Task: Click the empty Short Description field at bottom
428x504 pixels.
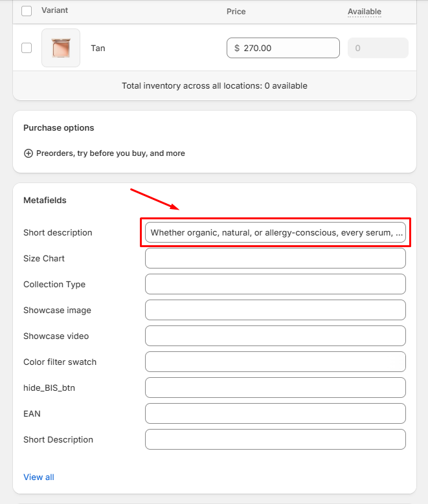Action: point(275,439)
